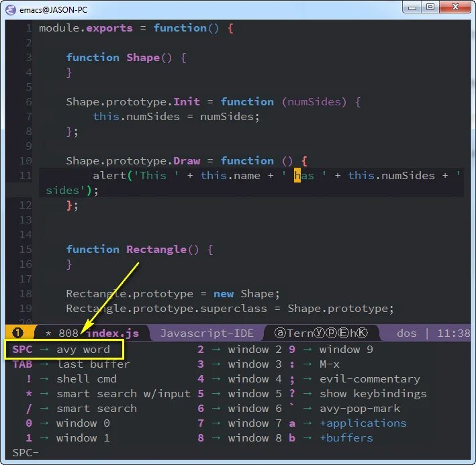476x465 pixels.
Task: Select 'evil-commentary' binding entry
Action: pyautogui.click(x=354, y=379)
